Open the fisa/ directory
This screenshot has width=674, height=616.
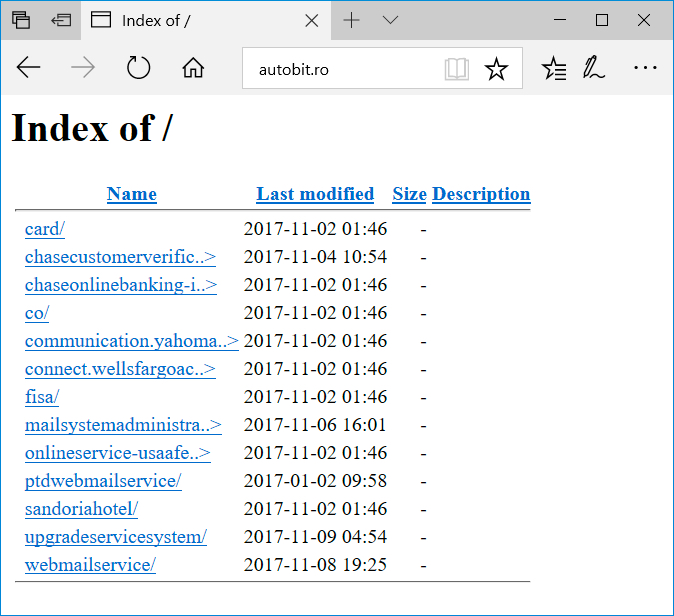tap(42, 397)
